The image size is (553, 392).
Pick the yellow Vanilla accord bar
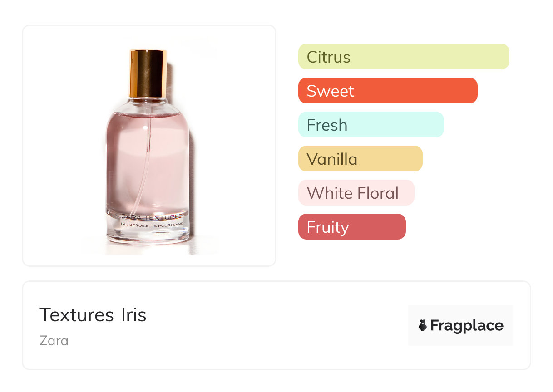coord(360,159)
